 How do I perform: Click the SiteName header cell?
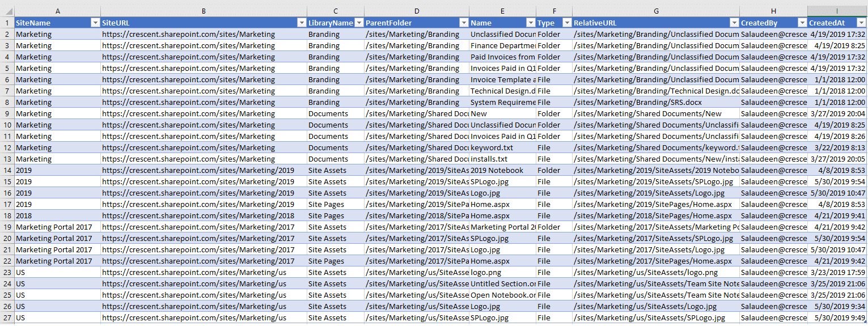pyautogui.click(x=58, y=23)
